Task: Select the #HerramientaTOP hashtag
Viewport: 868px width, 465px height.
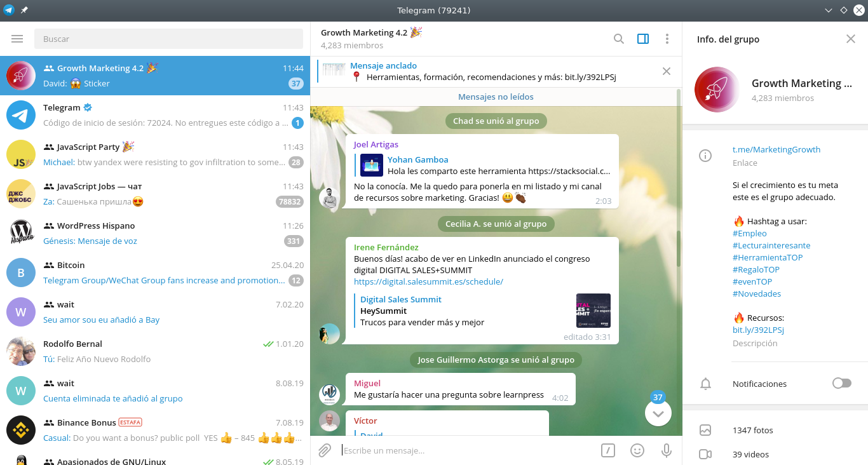Action: pyautogui.click(x=768, y=257)
